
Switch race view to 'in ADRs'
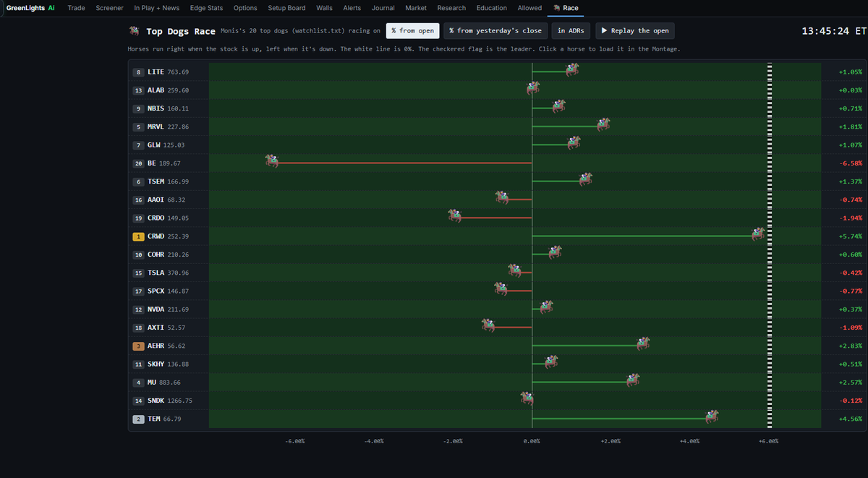coord(571,31)
